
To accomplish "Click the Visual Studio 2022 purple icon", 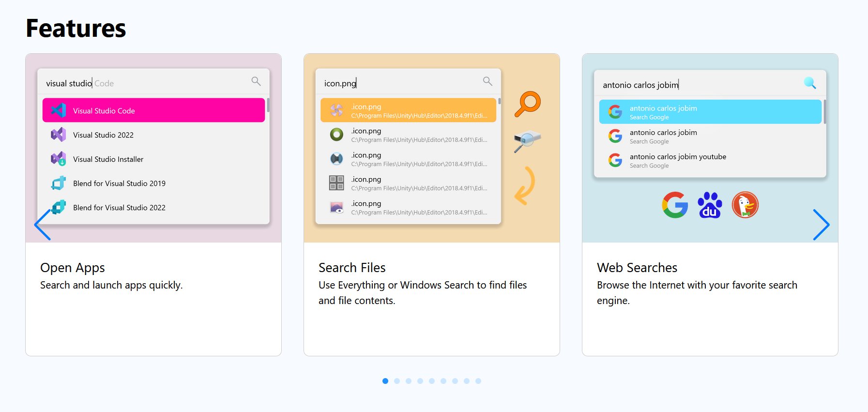I will (59, 135).
